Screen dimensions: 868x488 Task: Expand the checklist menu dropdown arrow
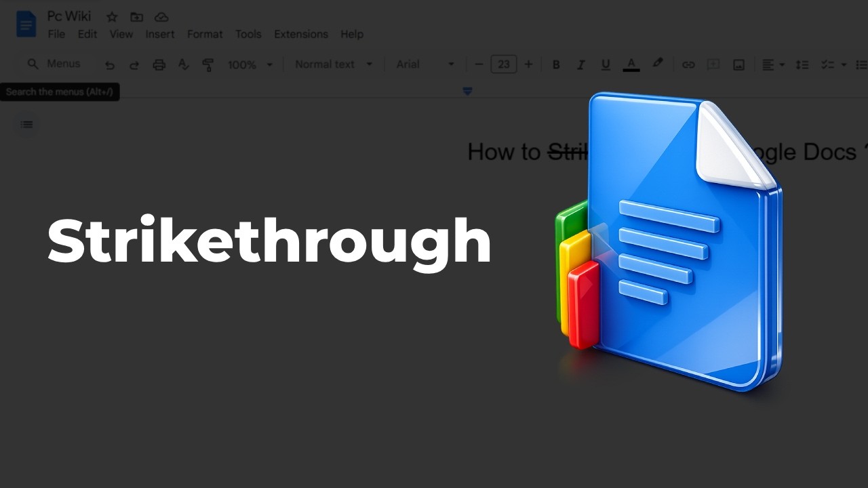tap(844, 64)
